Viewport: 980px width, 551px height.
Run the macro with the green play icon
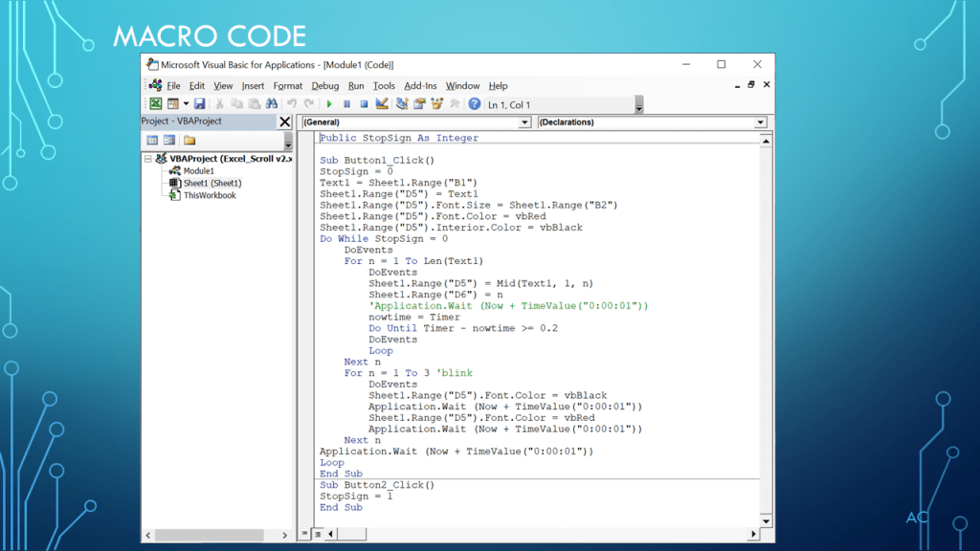[329, 104]
